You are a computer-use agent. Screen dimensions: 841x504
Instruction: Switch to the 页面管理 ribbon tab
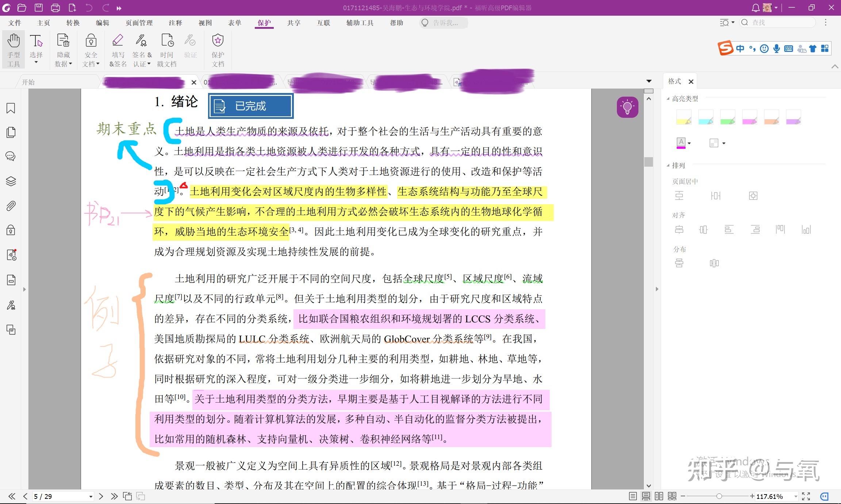139,23
